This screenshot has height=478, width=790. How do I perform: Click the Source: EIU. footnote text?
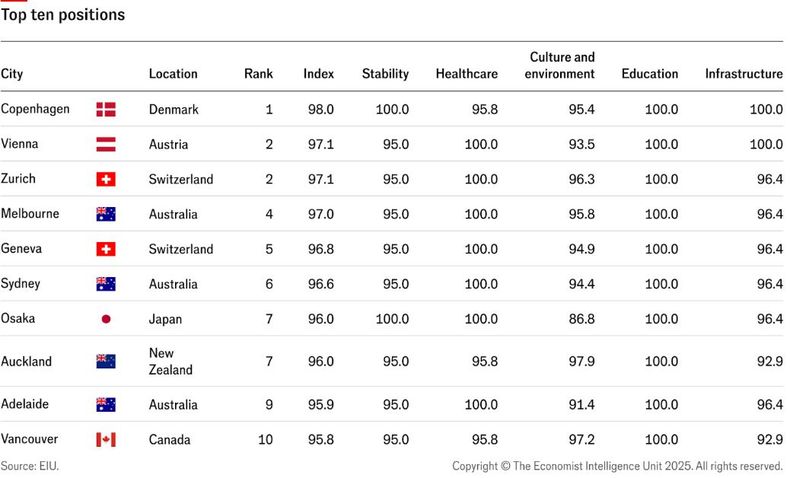coord(30,466)
